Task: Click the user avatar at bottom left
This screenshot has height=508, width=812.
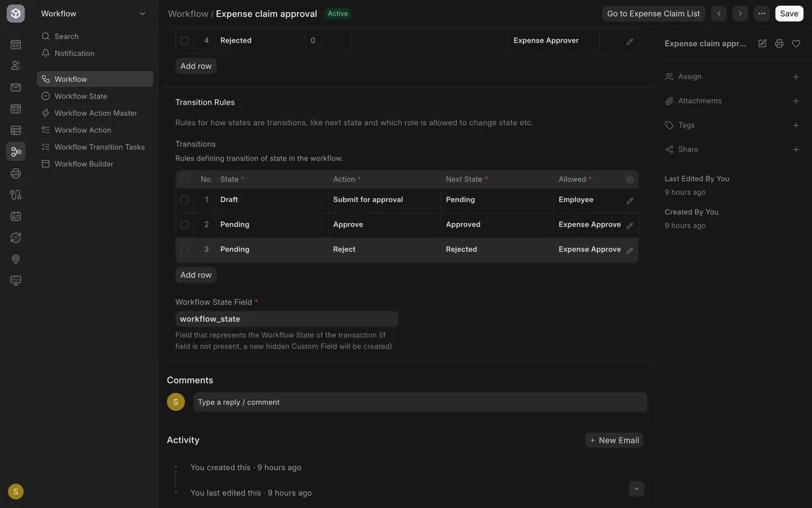Action: click(16, 491)
